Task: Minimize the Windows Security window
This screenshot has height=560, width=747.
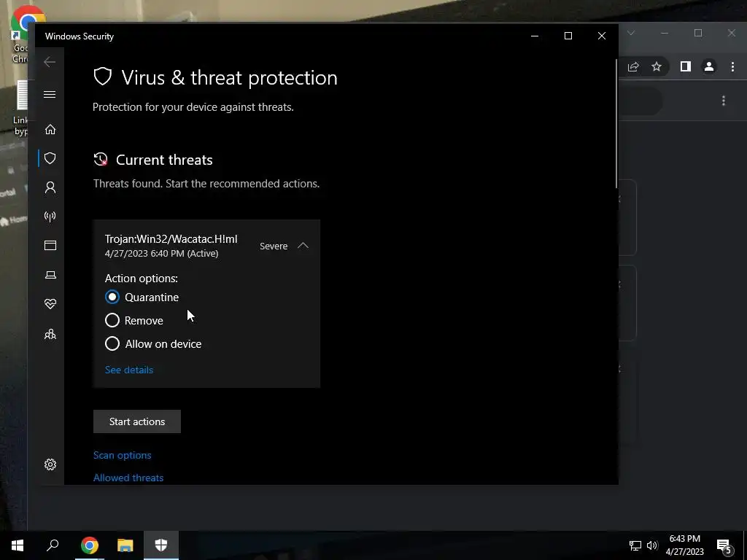Action: click(x=535, y=36)
